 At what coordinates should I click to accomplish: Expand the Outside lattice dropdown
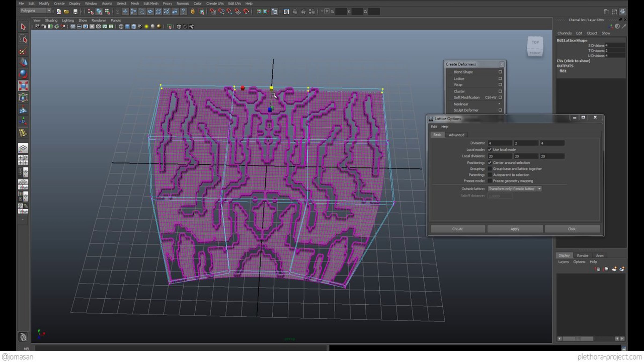click(x=514, y=189)
